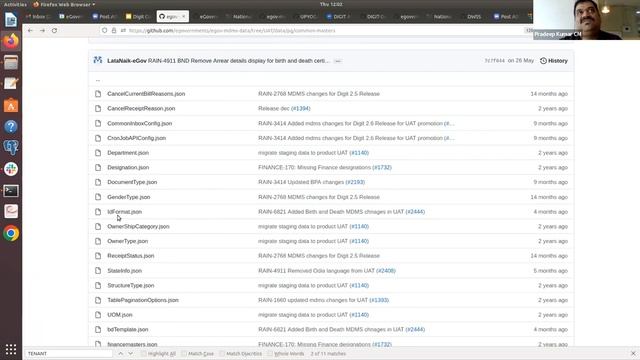Open the Activities overview

(15, 4)
